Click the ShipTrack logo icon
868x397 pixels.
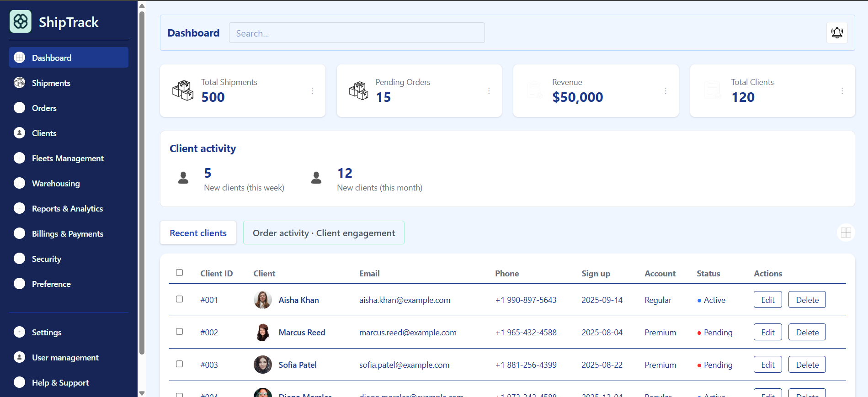(21, 21)
